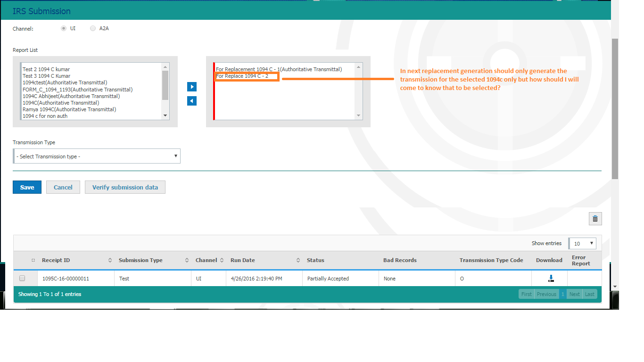The width and height of the screenshot is (644, 362).
Task: Open the Show entries count dropdown
Action: click(582, 244)
